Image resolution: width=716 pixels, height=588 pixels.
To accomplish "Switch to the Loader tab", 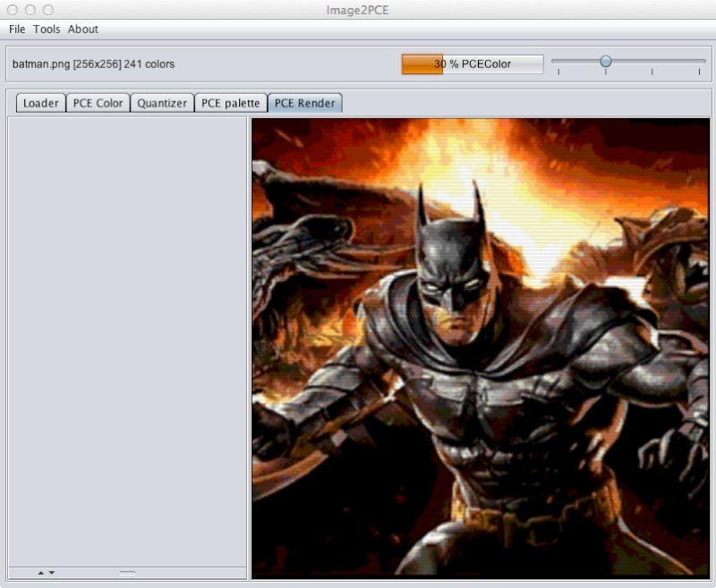I will (40, 103).
